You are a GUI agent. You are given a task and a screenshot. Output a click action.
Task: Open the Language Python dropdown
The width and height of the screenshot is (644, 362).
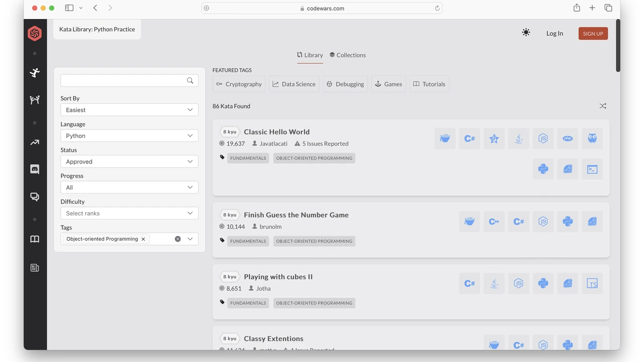pyautogui.click(x=129, y=135)
